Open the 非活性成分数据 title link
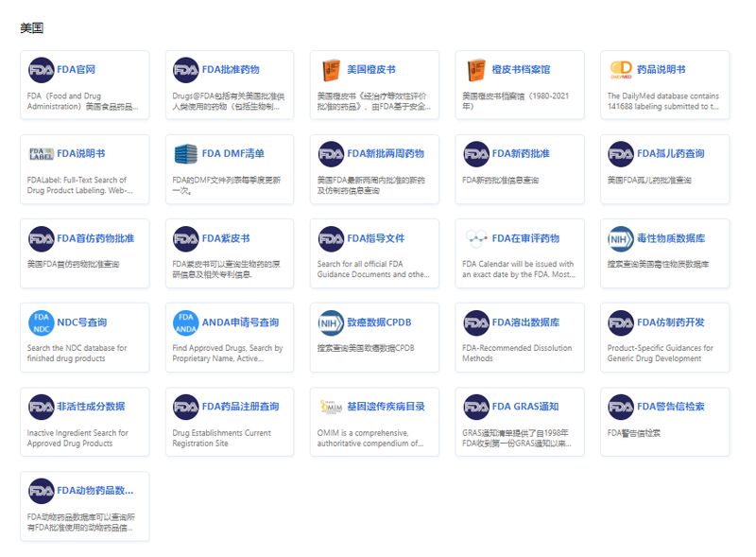Screen dimensions: 756x557 click(91, 407)
